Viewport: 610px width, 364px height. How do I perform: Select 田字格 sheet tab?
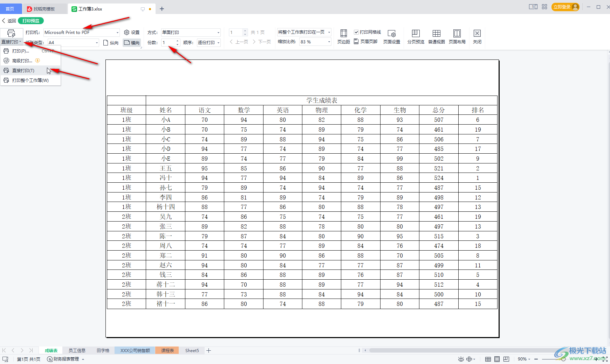(103, 351)
